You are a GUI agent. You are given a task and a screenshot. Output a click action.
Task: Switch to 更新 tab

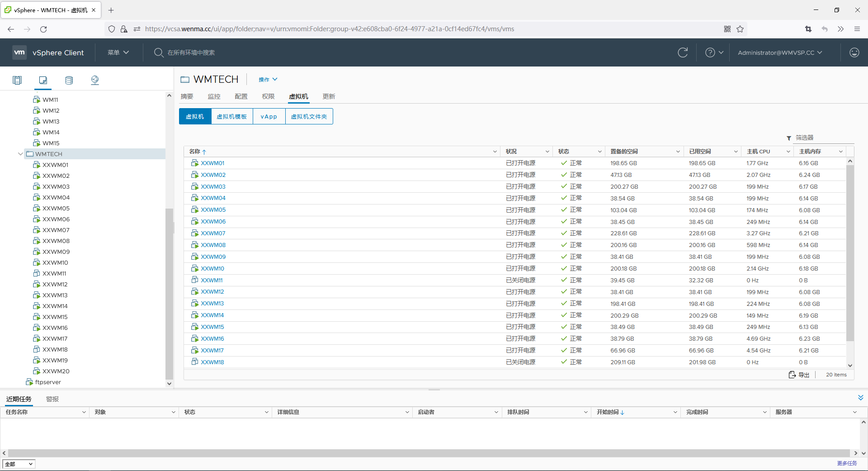click(329, 96)
